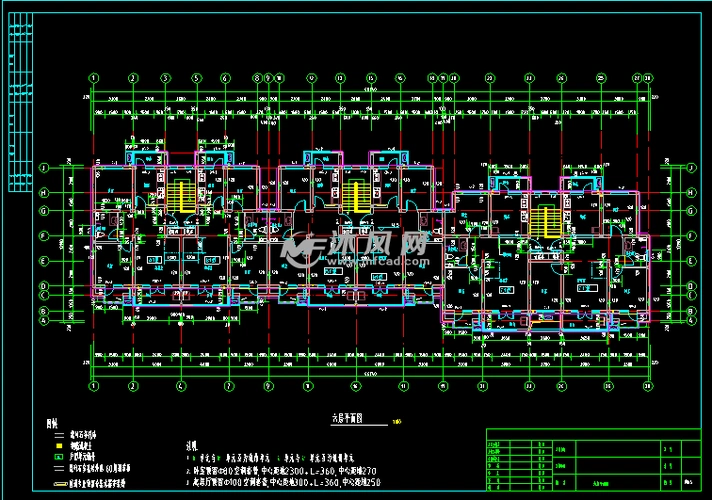Click the right yellow staircase symbol
Screen dimensions: 712x500
(x=544, y=221)
